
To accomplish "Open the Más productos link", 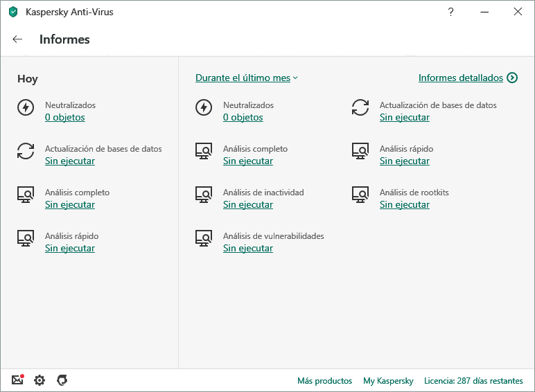I will coord(324,381).
